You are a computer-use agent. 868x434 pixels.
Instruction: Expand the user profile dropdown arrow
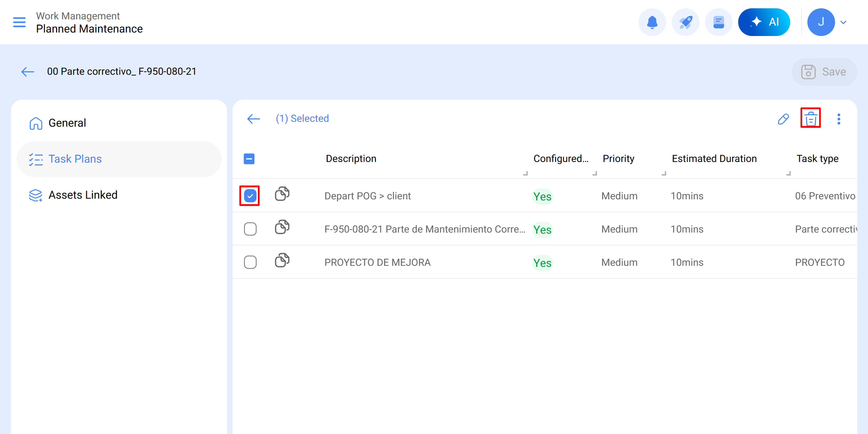tap(843, 22)
